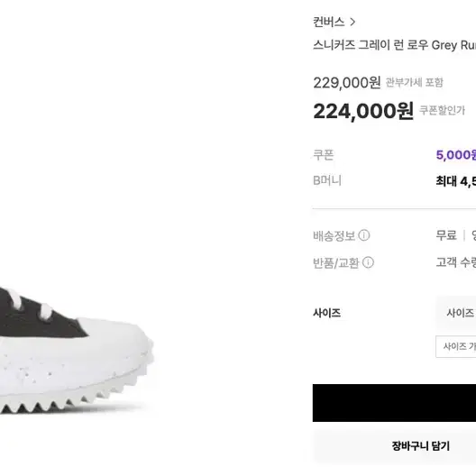Viewport: 476px width, 476px height.
Task: Open the 반품/교환 info icon
Action: pos(368,262)
